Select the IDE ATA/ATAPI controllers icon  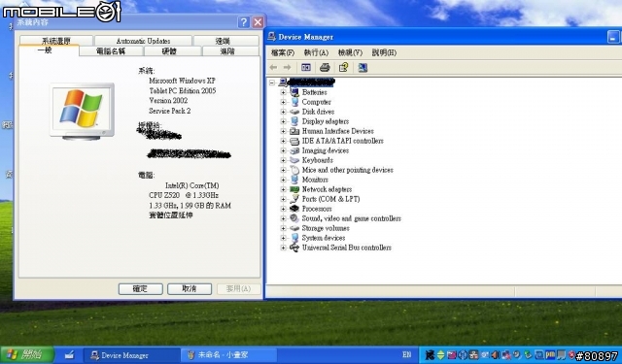click(294, 141)
